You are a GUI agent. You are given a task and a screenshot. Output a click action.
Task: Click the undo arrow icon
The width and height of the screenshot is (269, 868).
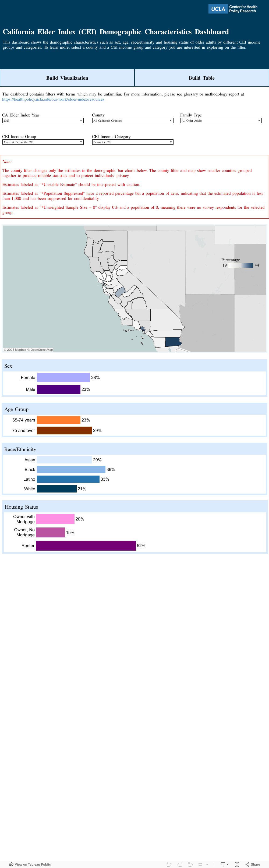pyautogui.click(x=169, y=864)
